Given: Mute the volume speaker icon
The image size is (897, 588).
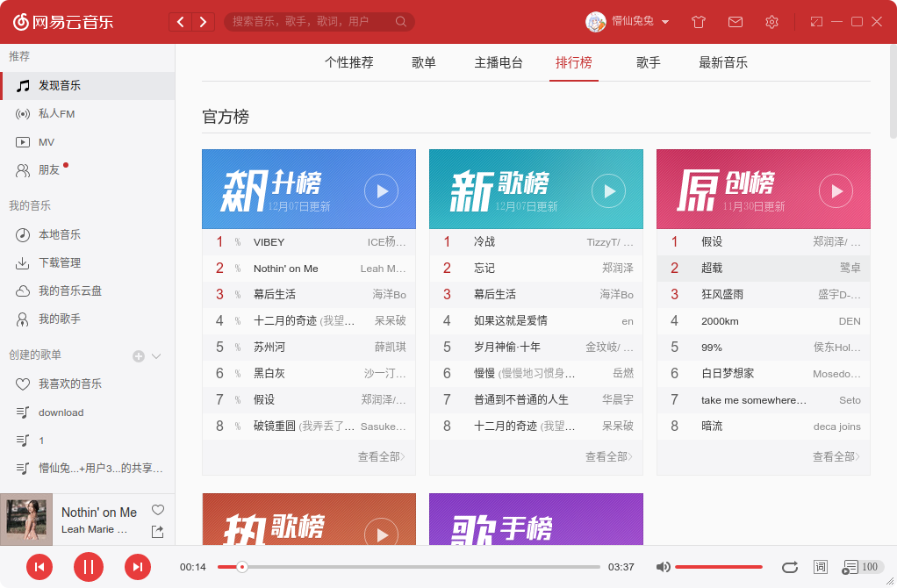Looking at the screenshot, I should [x=664, y=567].
